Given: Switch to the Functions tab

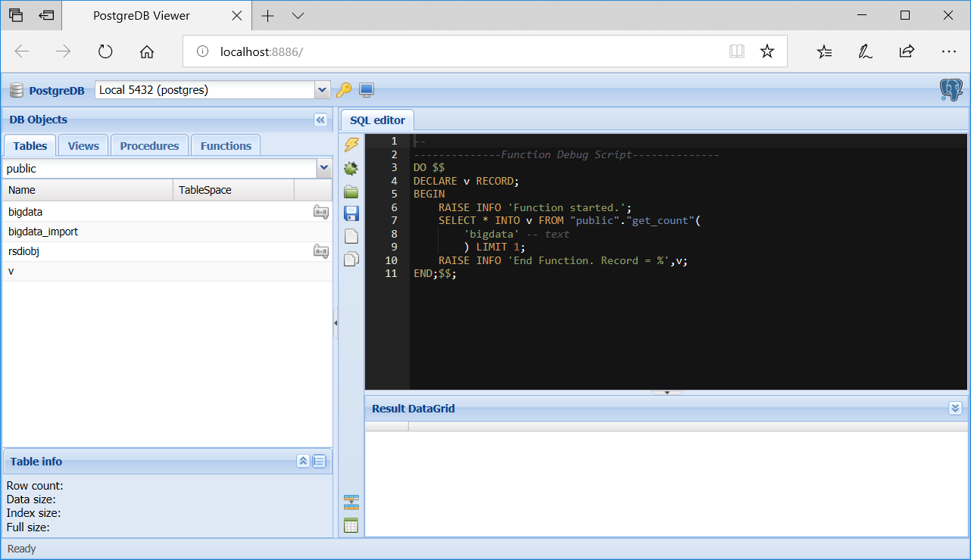Looking at the screenshot, I should [x=226, y=146].
